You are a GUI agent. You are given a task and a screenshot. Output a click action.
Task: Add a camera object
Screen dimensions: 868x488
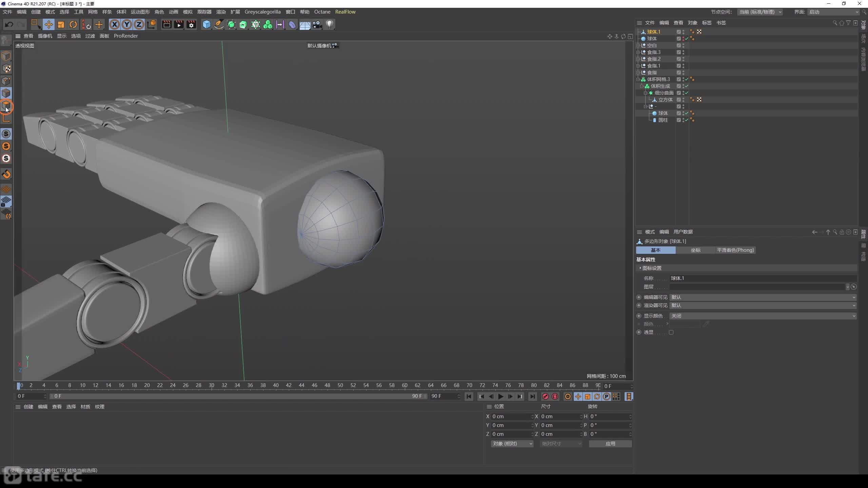(x=317, y=24)
